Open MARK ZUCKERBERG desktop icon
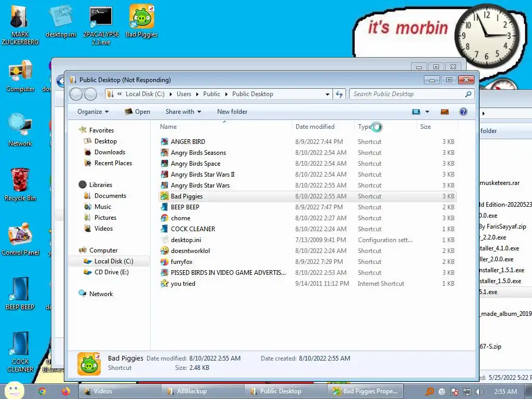The height and width of the screenshot is (399, 532). point(20,25)
